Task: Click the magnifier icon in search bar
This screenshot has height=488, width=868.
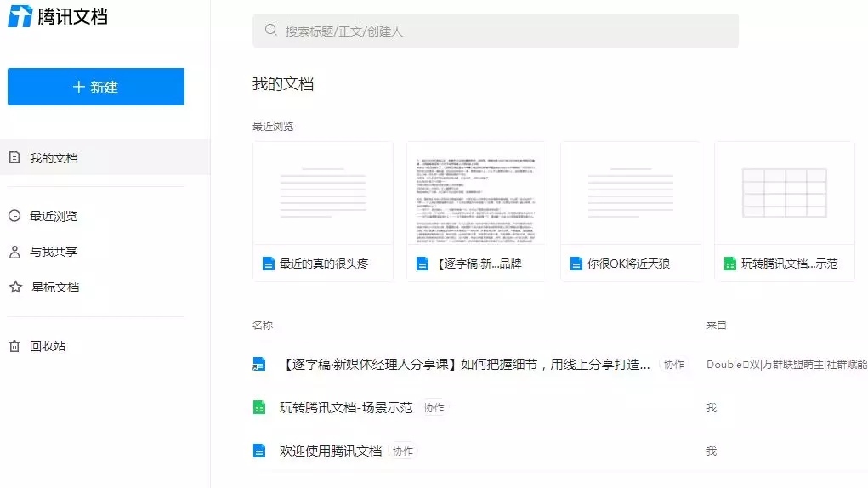Action: pos(270,30)
